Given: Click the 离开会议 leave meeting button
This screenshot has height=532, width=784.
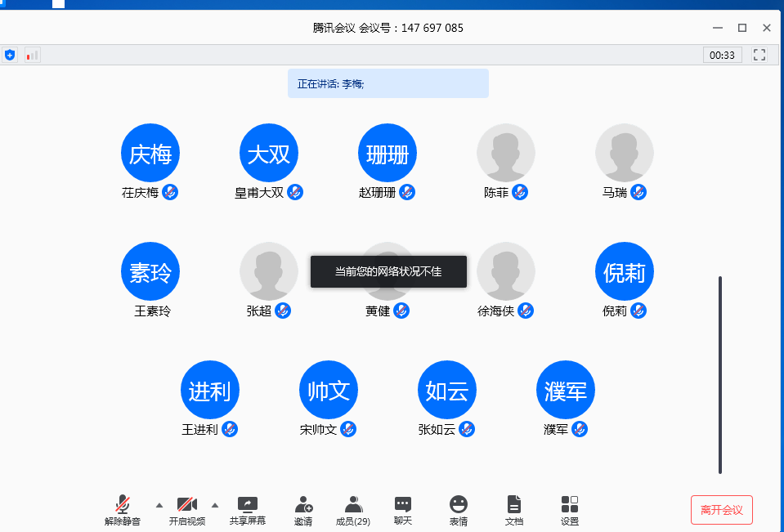Looking at the screenshot, I should [721, 510].
